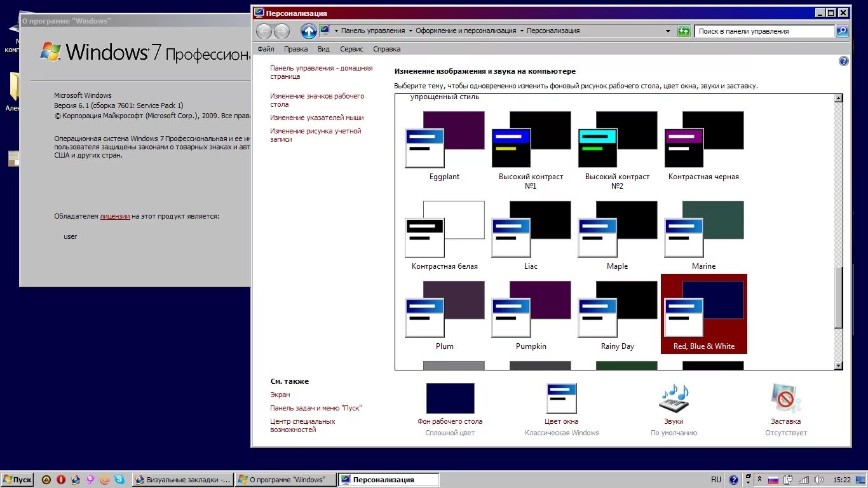Expand the Оформление и персонализация breadcrumb arrow
The width and height of the screenshot is (868, 488).
(522, 30)
